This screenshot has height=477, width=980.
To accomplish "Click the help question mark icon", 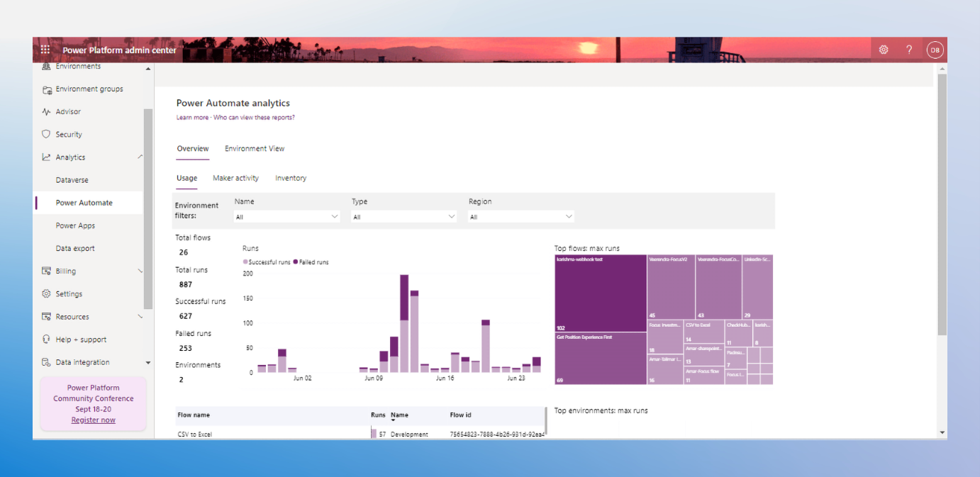I will pyautogui.click(x=909, y=50).
